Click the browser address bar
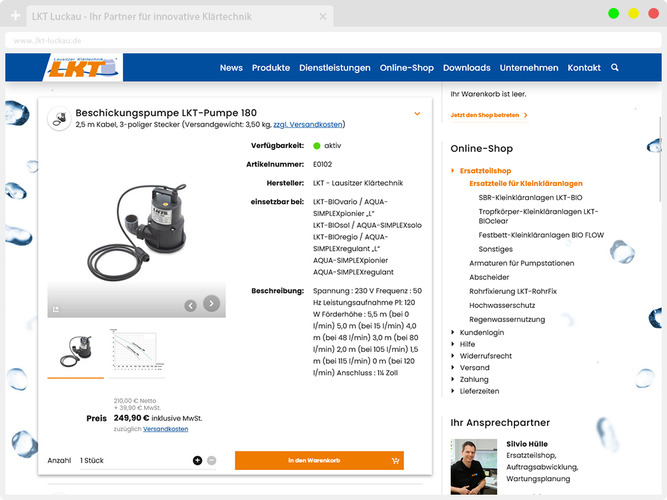667x500 pixels. [333, 41]
